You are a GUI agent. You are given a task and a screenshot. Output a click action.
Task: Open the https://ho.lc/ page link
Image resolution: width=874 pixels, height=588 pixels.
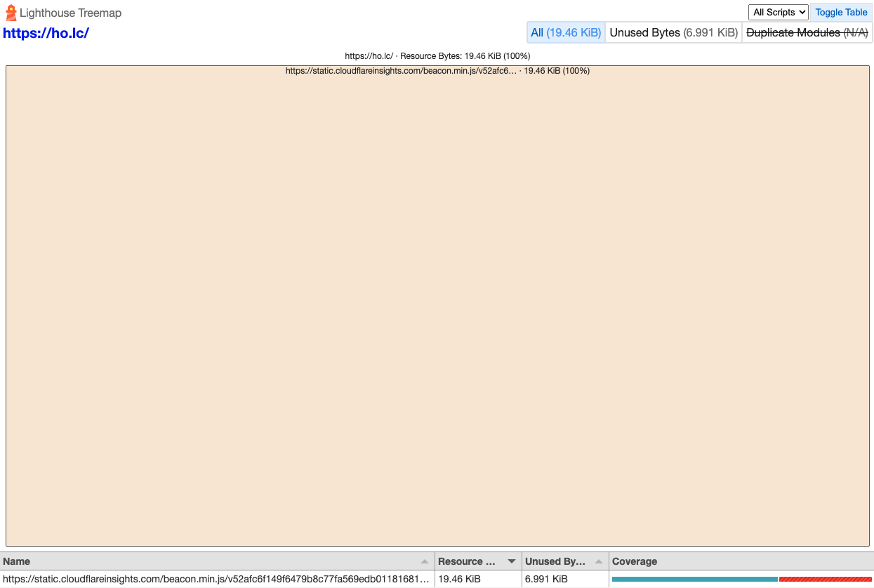coord(46,32)
